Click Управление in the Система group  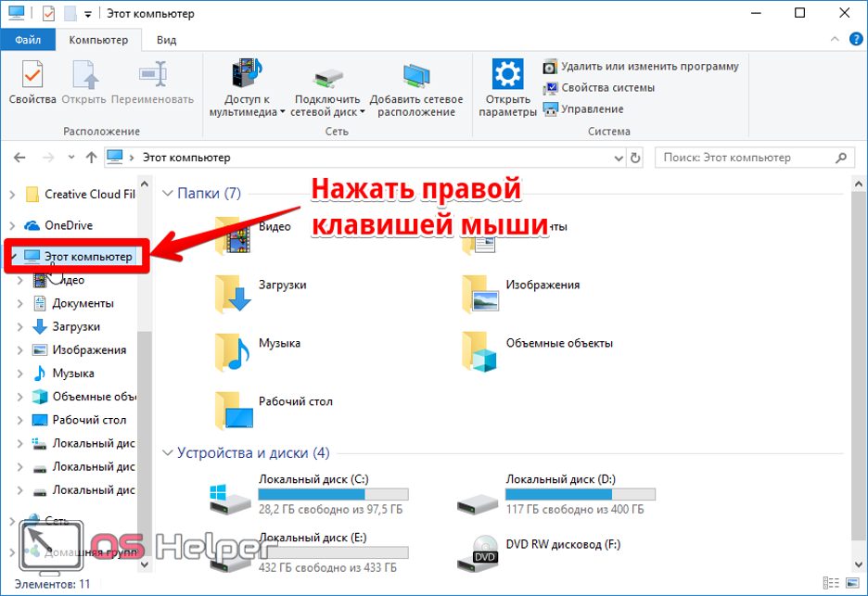pyautogui.click(x=583, y=109)
